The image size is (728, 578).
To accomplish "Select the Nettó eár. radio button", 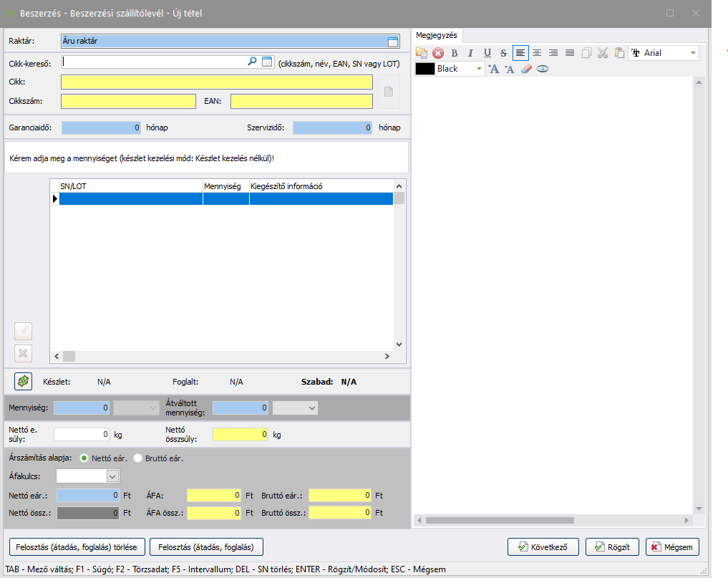I will (x=84, y=458).
